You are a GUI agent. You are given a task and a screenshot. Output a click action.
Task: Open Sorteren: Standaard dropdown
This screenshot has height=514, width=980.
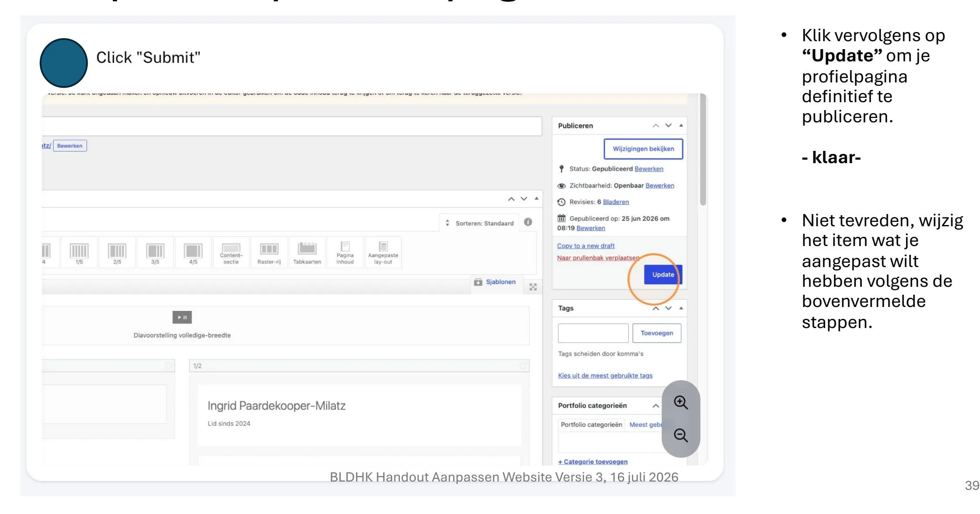point(480,223)
